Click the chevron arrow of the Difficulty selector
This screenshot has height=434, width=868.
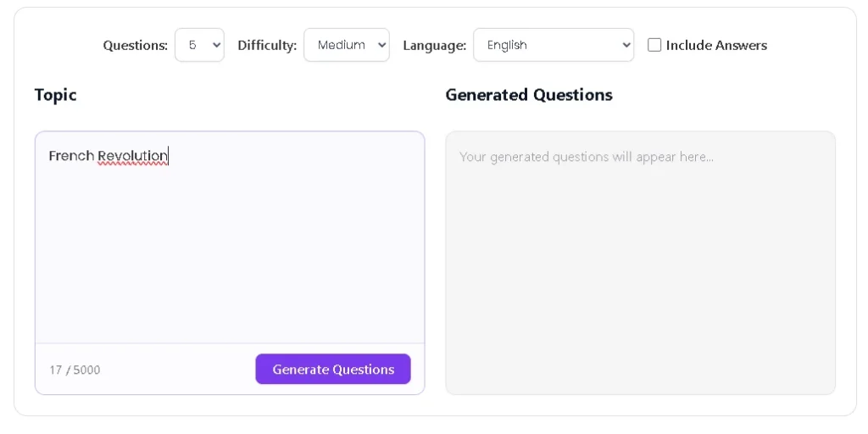coord(381,45)
